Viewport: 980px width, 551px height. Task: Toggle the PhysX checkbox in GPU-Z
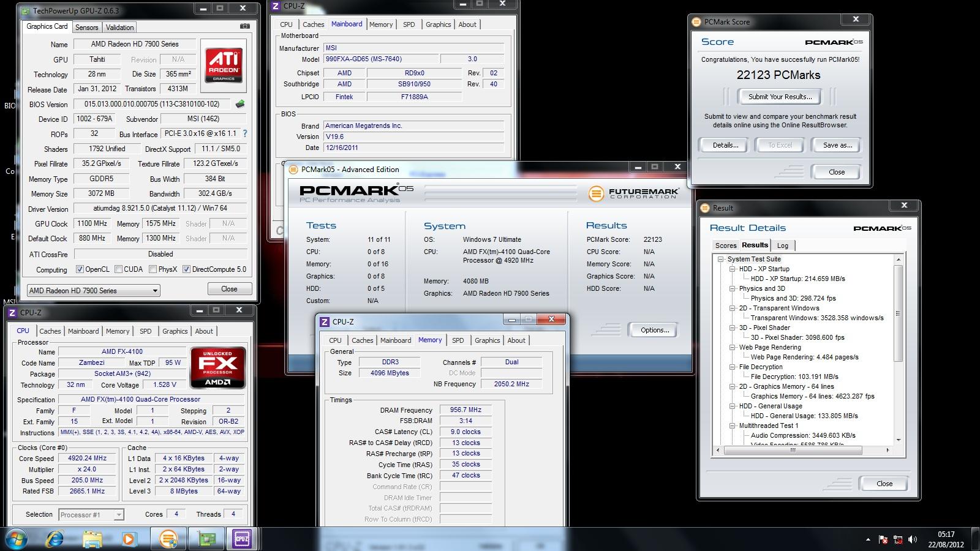[x=153, y=269]
